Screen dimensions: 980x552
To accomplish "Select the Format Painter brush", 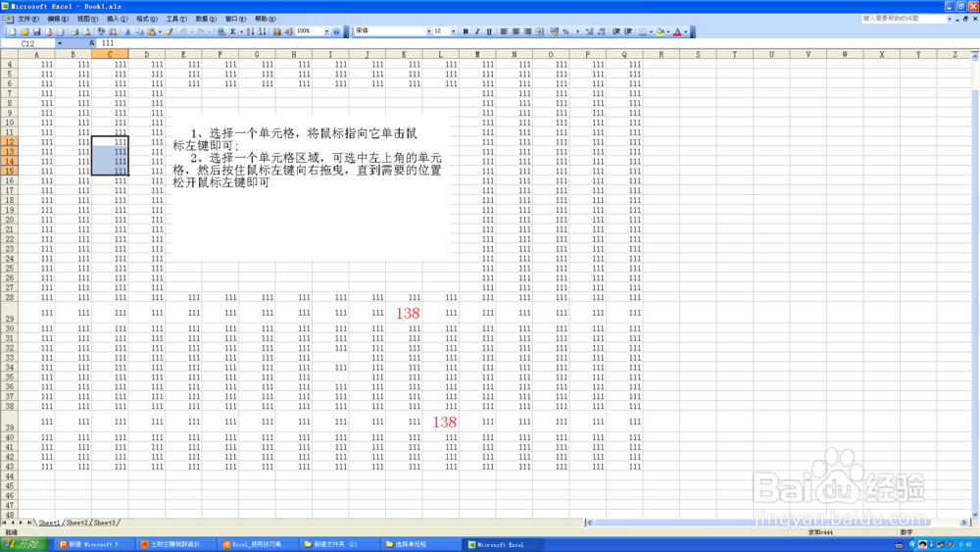I will pyautogui.click(x=169, y=31).
